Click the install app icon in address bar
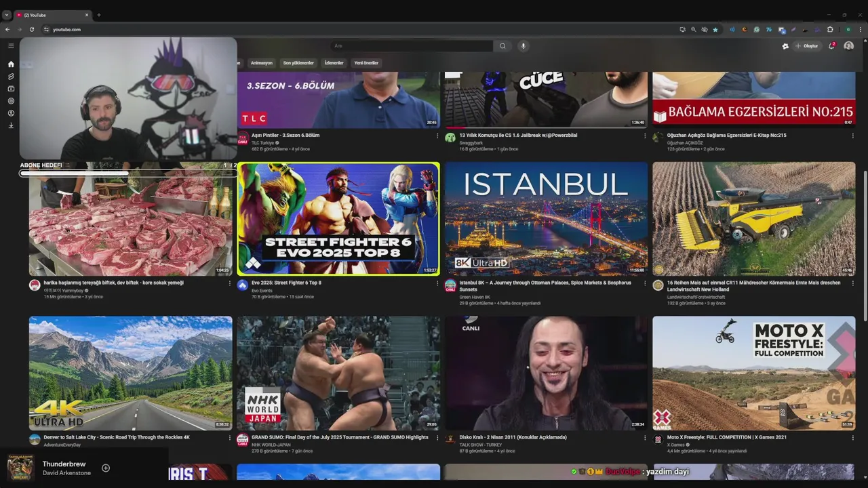The image size is (868, 488). tap(682, 29)
